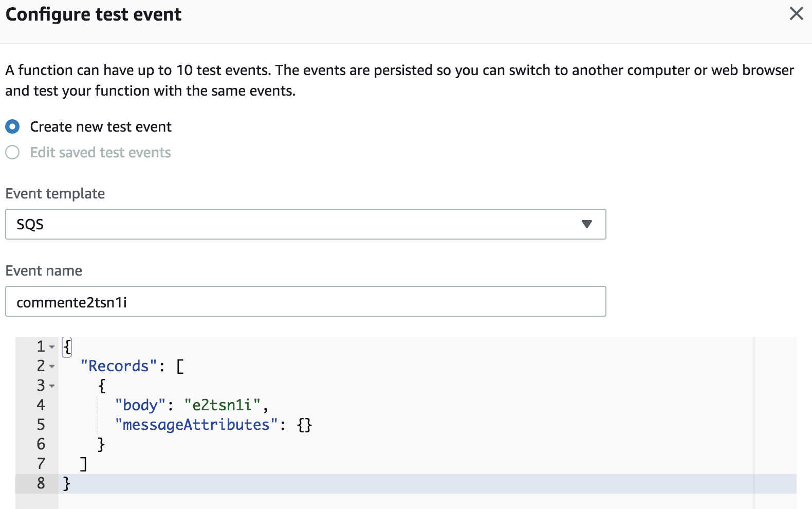Collapse code fold arrow on line 2
The image size is (812, 509).
coord(52,367)
